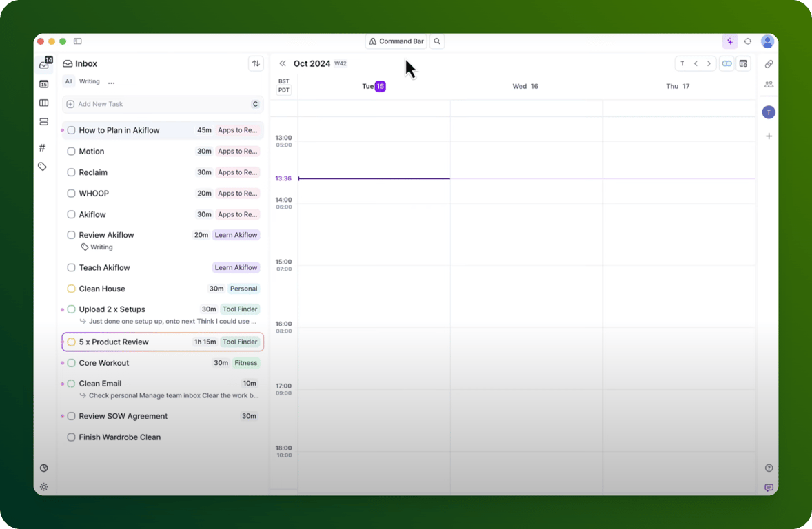The height and width of the screenshot is (529, 812).
Task: Open the Command Bar
Action: tap(396, 41)
